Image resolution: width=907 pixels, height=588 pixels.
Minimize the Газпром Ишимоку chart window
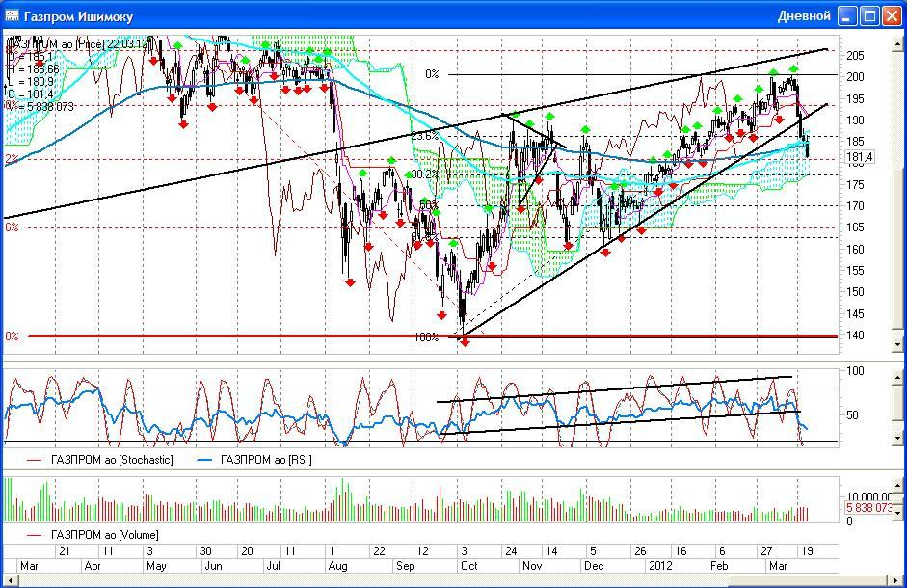click(847, 15)
